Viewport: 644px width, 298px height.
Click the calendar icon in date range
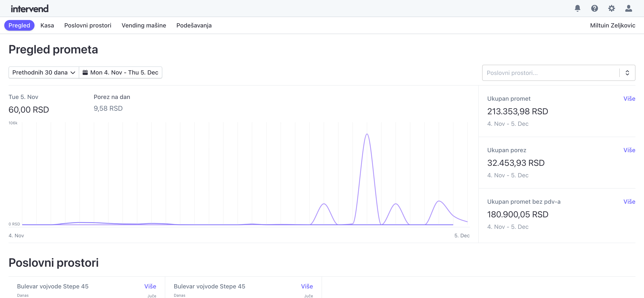coord(85,72)
